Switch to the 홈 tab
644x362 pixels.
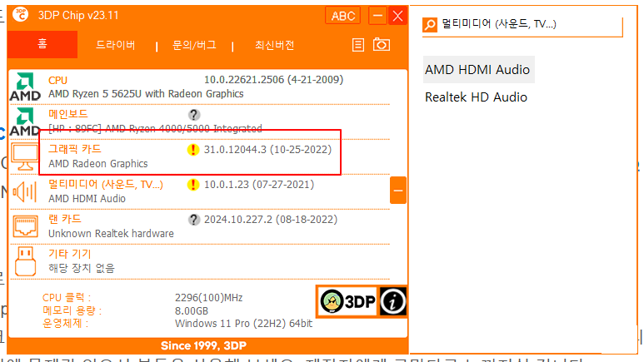click(x=42, y=44)
